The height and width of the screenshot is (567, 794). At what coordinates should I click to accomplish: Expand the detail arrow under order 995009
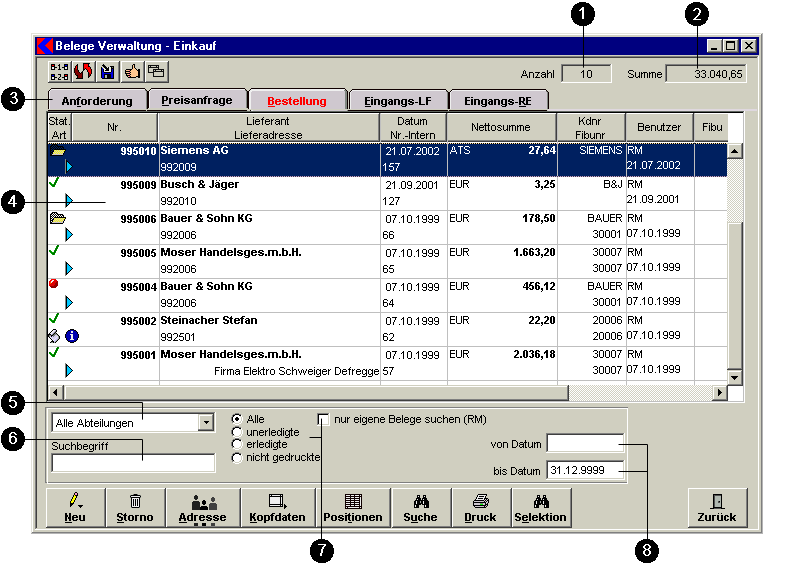(x=69, y=200)
